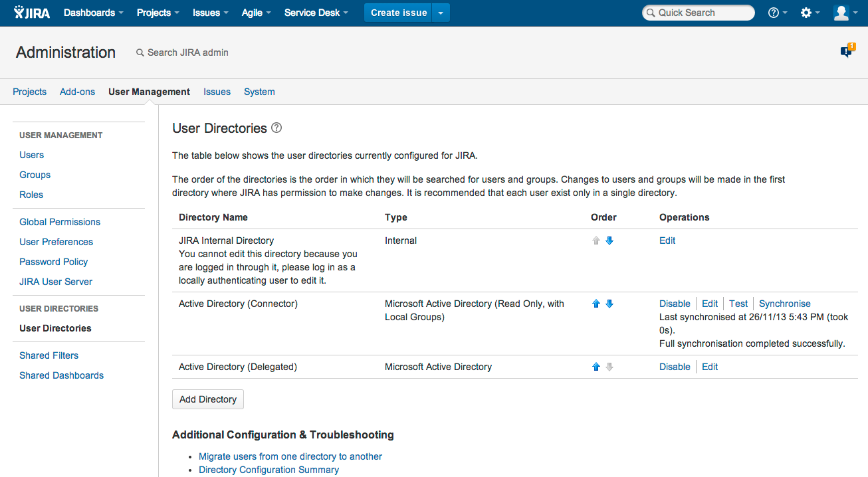This screenshot has width=868, height=477.
Task: Open Shared Filters in sidebar
Action: pyautogui.click(x=49, y=355)
